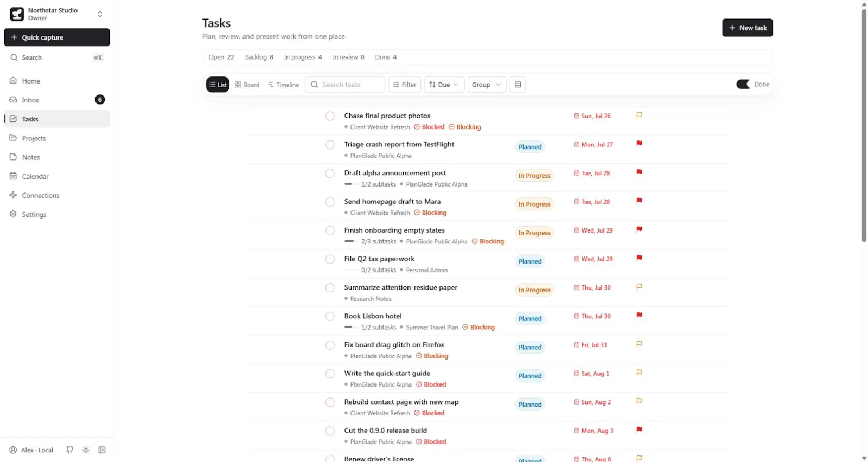Image resolution: width=868 pixels, height=462 pixels.
Task: Open task Rebuild contact page with new map
Action: [x=401, y=402]
